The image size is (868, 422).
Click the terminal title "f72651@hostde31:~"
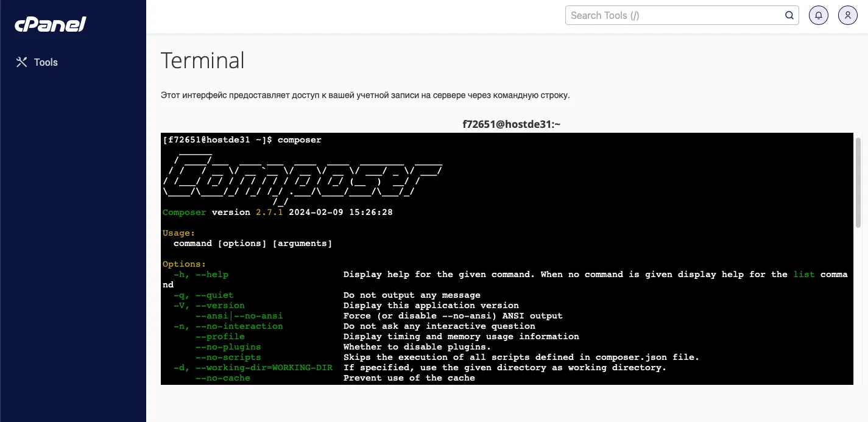click(511, 124)
